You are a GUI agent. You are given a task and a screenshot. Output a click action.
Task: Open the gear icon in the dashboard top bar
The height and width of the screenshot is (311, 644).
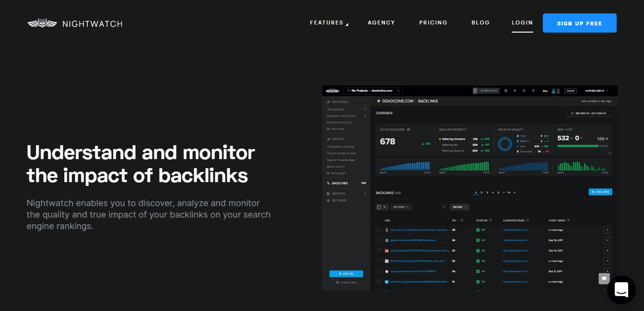click(515, 91)
